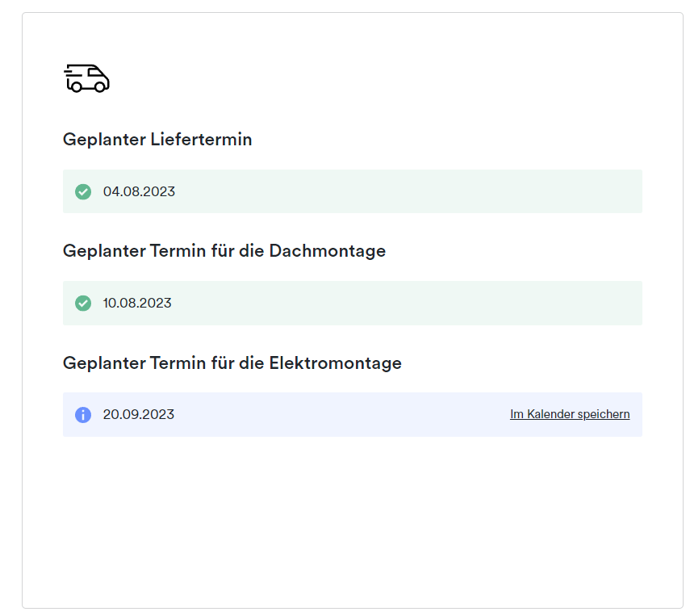Image resolution: width=690 pixels, height=616 pixels.
Task: Select the 04.08.2023 delivery date text
Action: [139, 191]
